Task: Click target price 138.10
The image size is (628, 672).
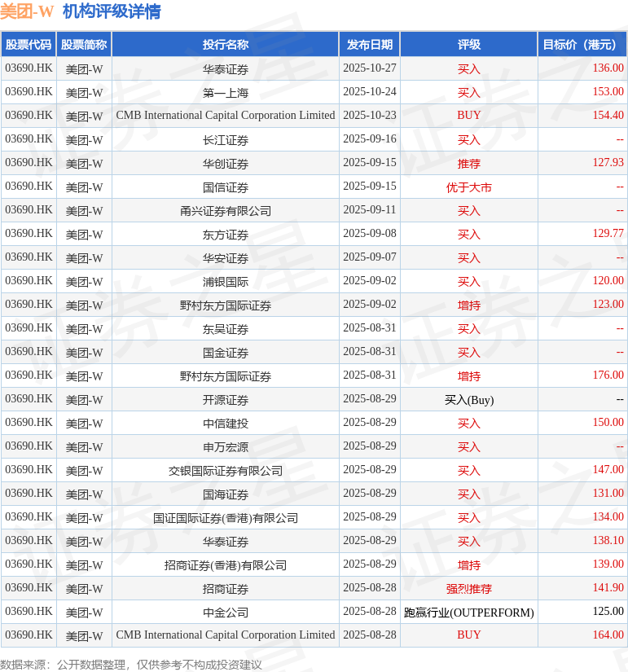Action: coord(608,540)
